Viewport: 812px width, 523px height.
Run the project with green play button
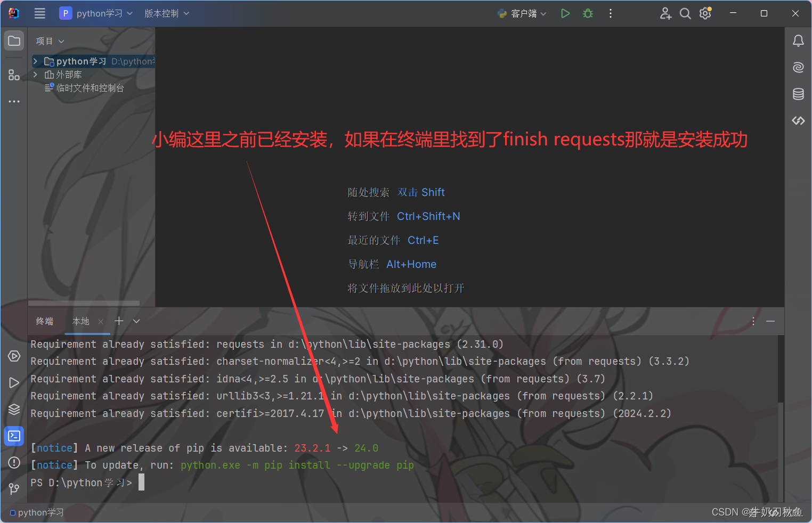565,13
